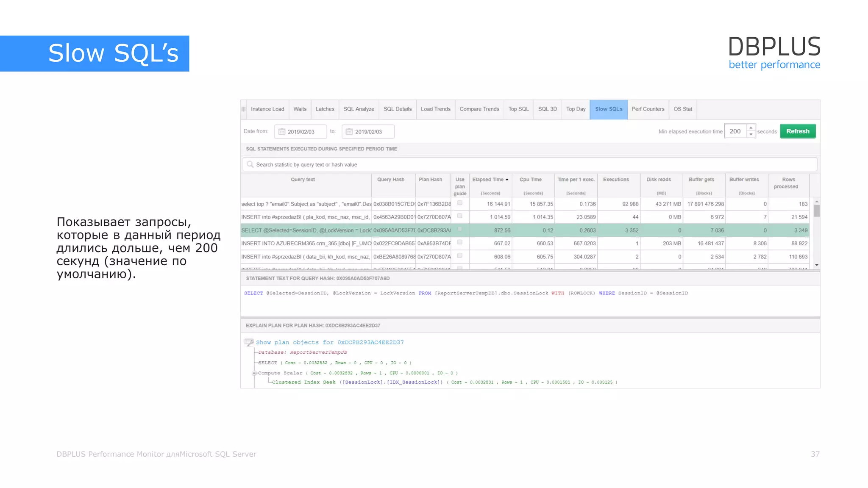Enable plan guide for AZURECRM365 insert row
This screenshot has width=868, height=488.
click(x=460, y=242)
